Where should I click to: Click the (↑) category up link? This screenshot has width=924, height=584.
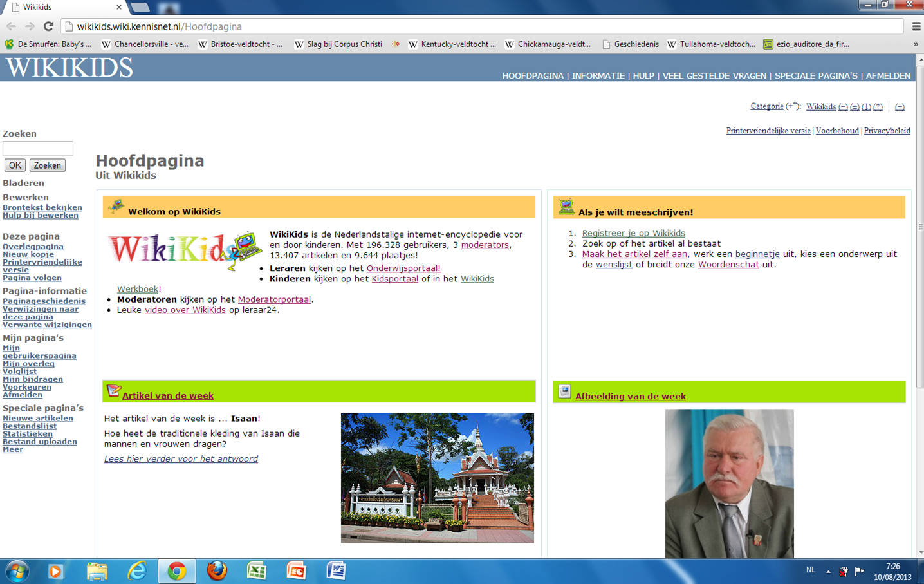click(x=878, y=107)
